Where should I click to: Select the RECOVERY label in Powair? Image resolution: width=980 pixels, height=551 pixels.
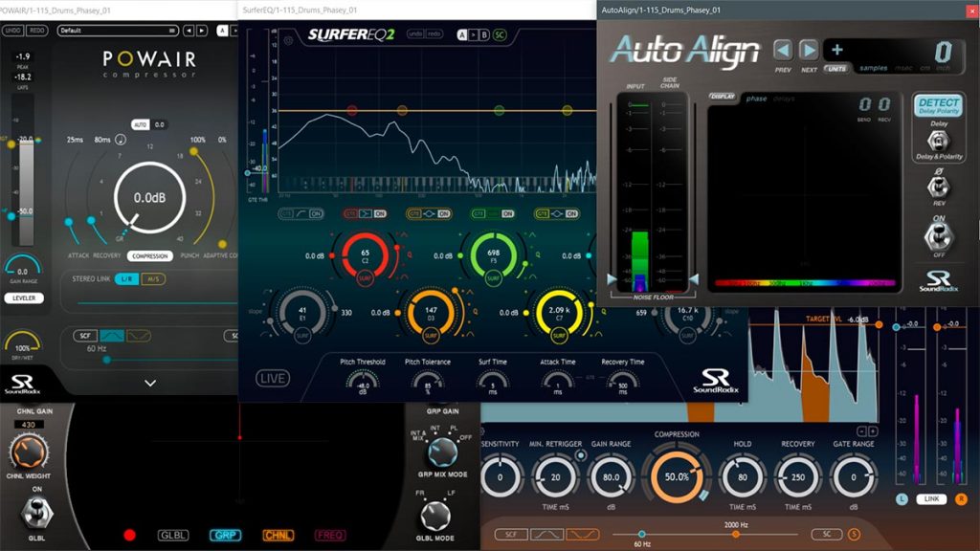pos(107,255)
